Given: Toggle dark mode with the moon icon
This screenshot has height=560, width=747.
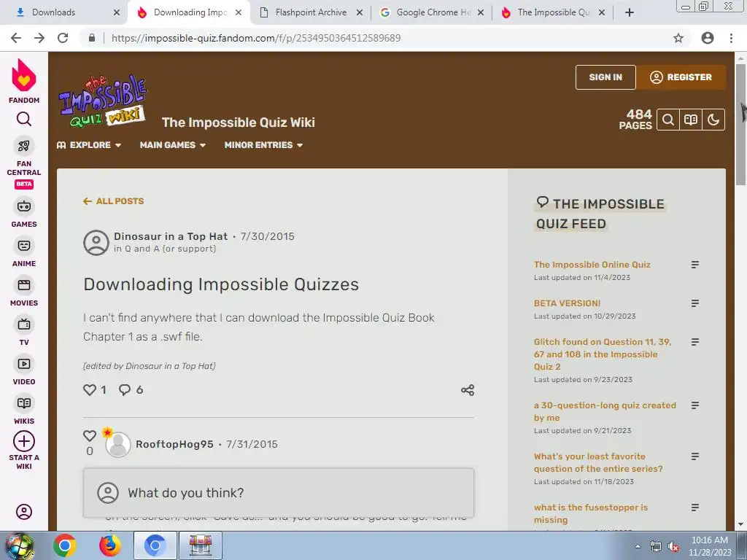Looking at the screenshot, I should click(x=713, y=120).
